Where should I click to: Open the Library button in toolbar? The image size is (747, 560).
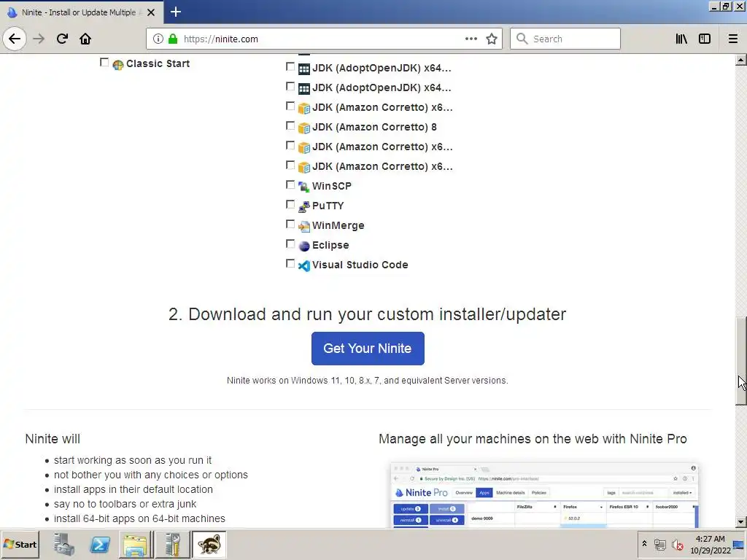tap(681, 39)
